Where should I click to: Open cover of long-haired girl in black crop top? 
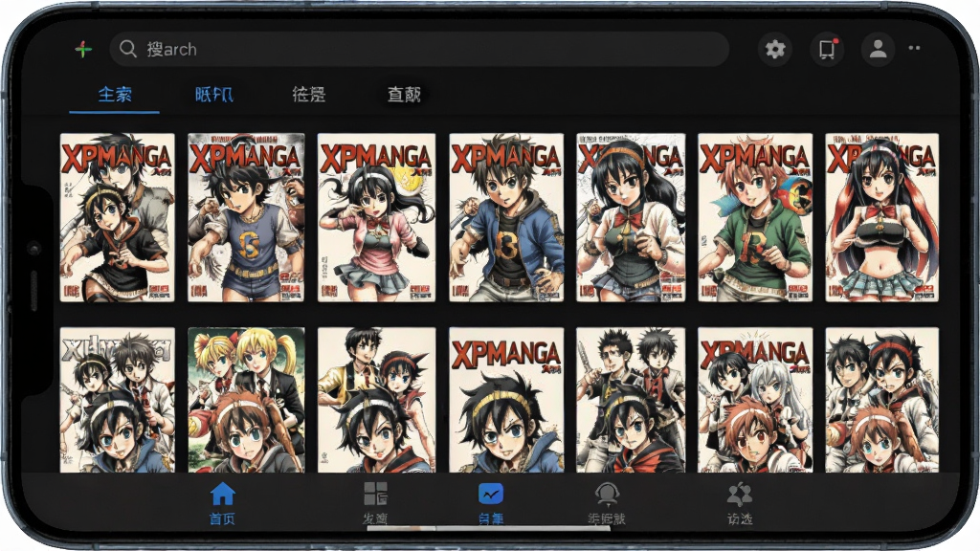pyautogui.click(x=881, y=217)
